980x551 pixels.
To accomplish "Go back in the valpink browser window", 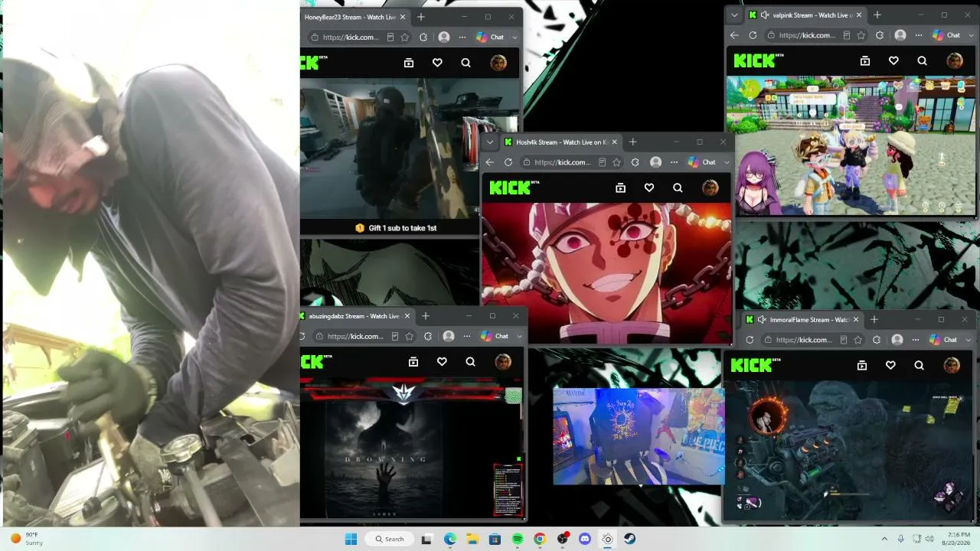I will (x=735, y=35).
